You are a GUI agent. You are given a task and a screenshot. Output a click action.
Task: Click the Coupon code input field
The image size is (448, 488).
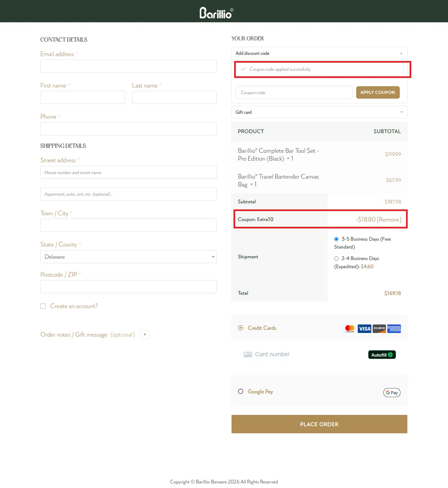pyautogui.click(x=294, y=92)
